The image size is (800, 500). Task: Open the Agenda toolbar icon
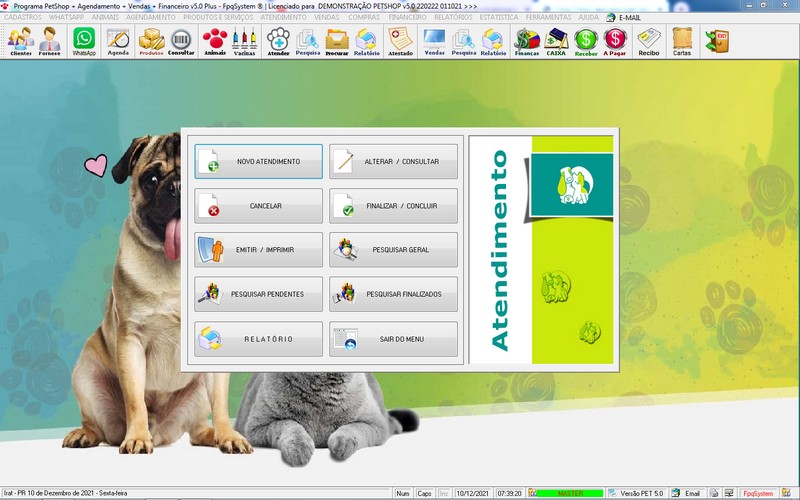point(118,42)
